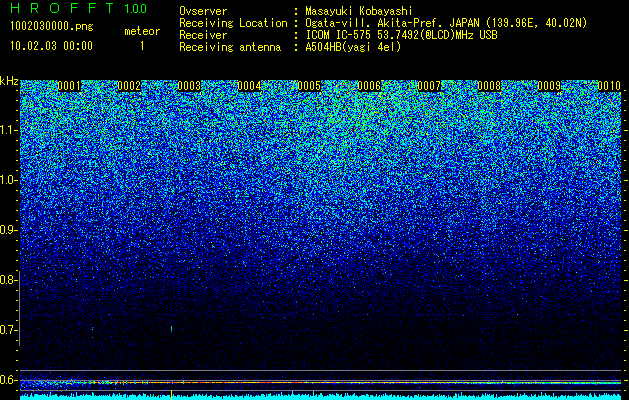
Task: Click the timestamp 10.02.03 00:00
Action: (x=51, y=46)
